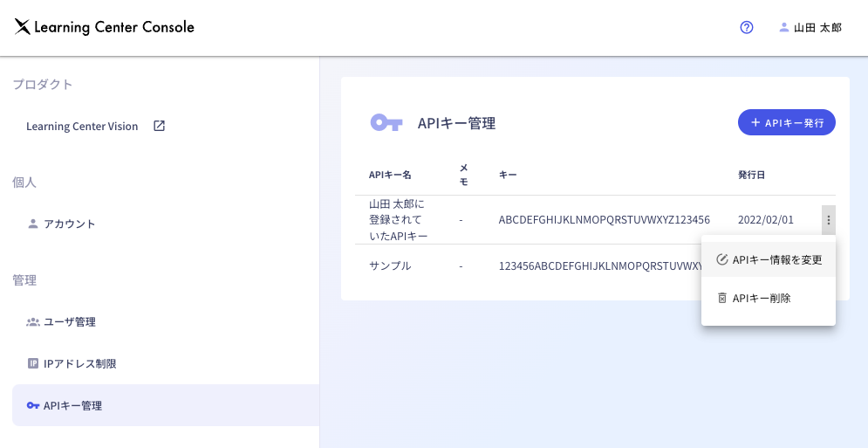This screenshot has width=868, height=448.
Task: Click the アカウント person icon in sidebar
Action: point(33,224)
